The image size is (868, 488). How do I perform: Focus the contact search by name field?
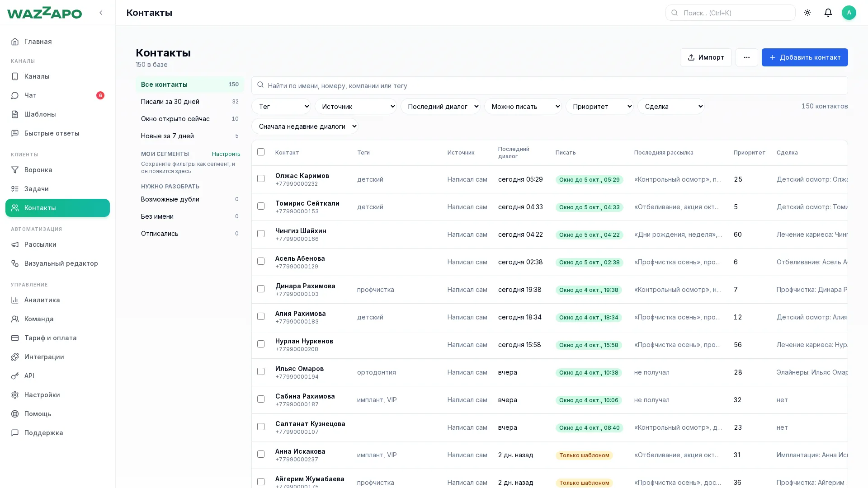click(x=550, y=85)
